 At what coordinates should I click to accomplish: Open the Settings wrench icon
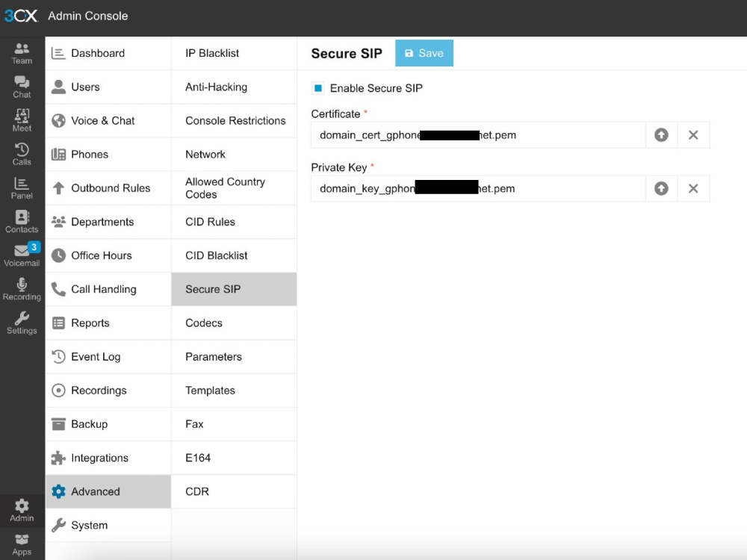[x=22, y=323]
